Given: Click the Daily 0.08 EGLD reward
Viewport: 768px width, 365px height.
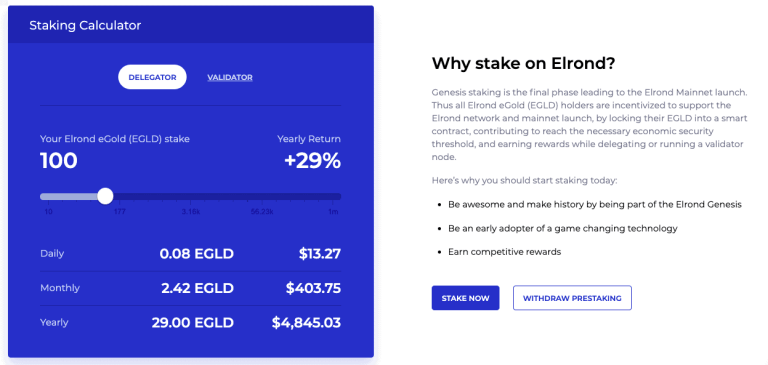Looking at the screenshot, I should click(196, 254).
